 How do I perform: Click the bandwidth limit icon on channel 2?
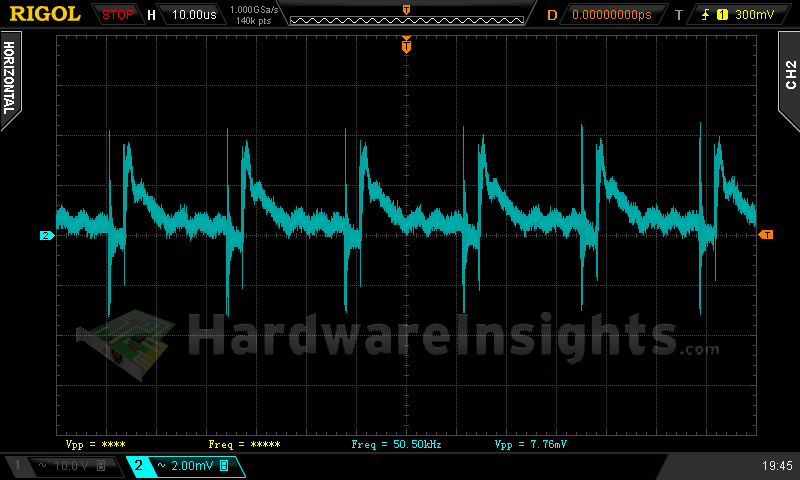pyautogui.click(x=225, y=466)
